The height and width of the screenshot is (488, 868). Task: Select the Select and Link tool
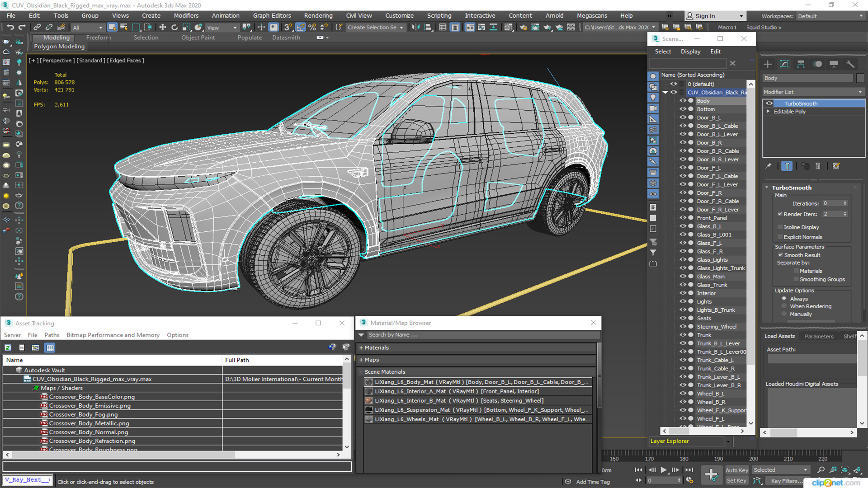pos(37,28)
